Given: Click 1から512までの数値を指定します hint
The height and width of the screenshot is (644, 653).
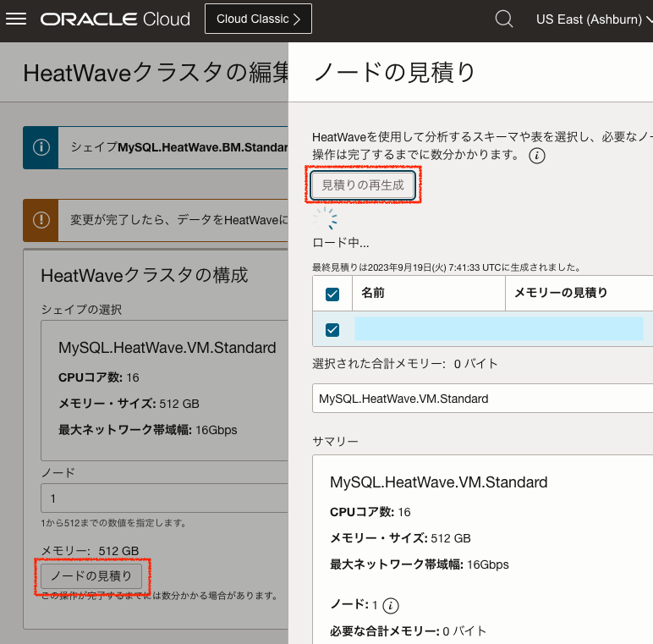Looking at the screenshot, I should coord(113,523).
